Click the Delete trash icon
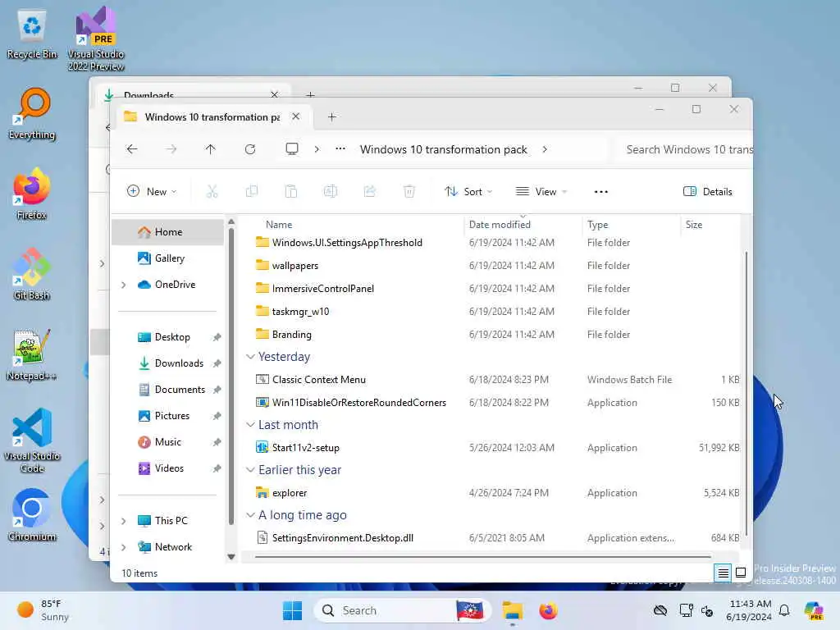Image resolution: width=840 pixels, height=630 pixels. point(409,191)
